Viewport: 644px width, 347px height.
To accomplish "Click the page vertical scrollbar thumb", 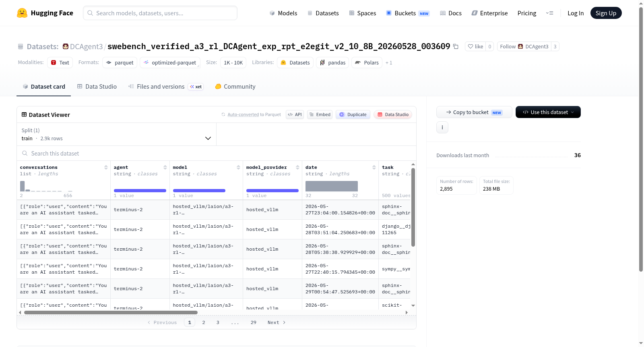I will click(641, 140).
